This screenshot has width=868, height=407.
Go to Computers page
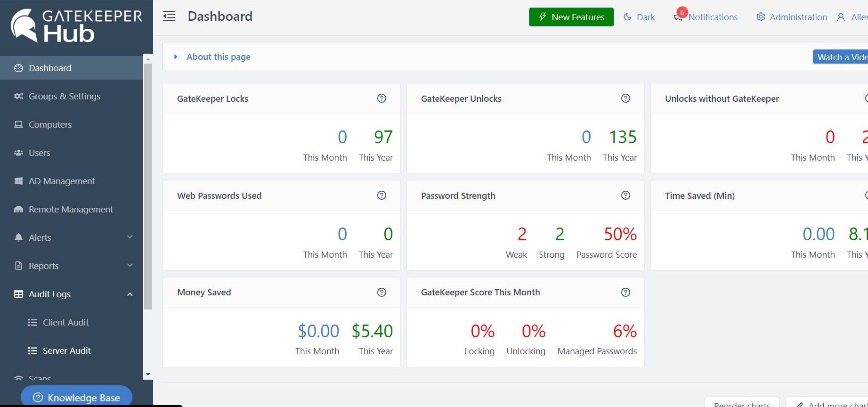point(72,124)
